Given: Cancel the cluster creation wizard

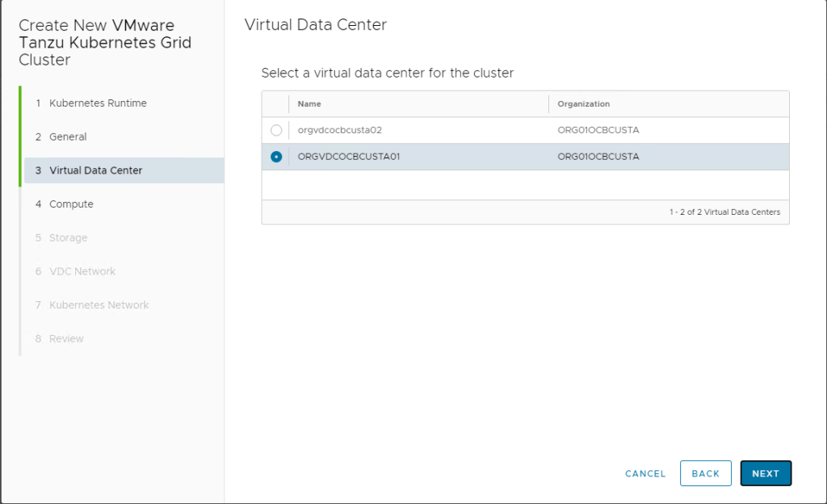Looking at the screenshot, I should point(645,473).
